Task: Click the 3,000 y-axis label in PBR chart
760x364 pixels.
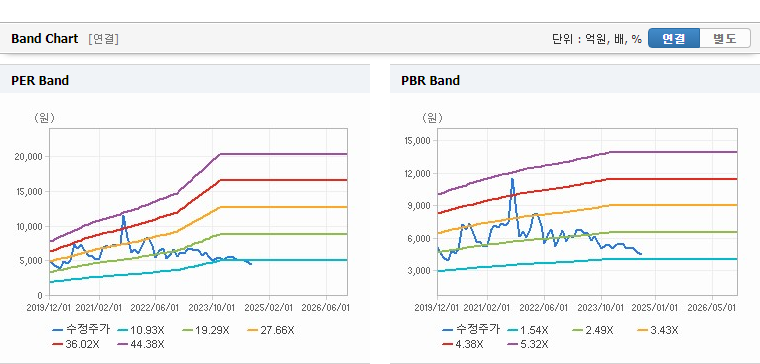Action: click(419, 270)
